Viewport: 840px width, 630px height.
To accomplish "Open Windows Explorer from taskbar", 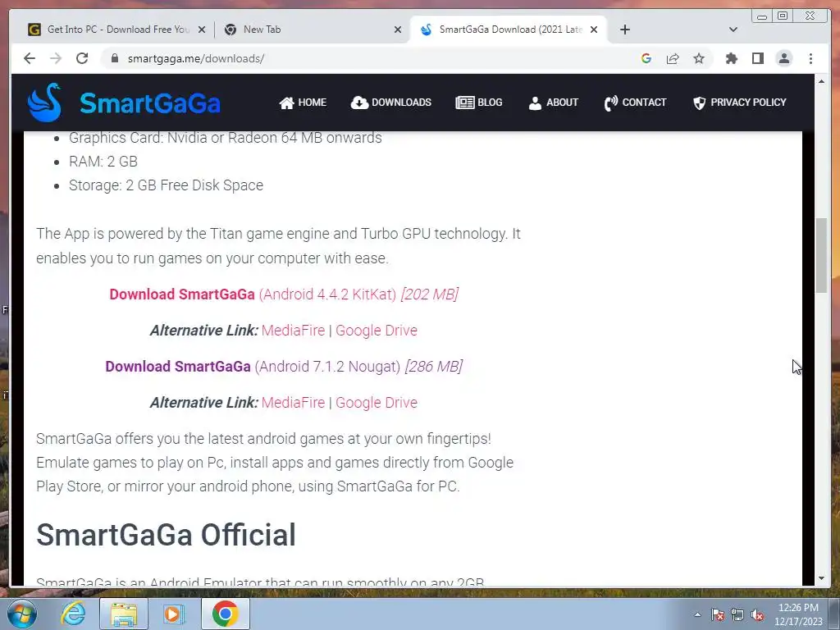I will tap(123, 614).
